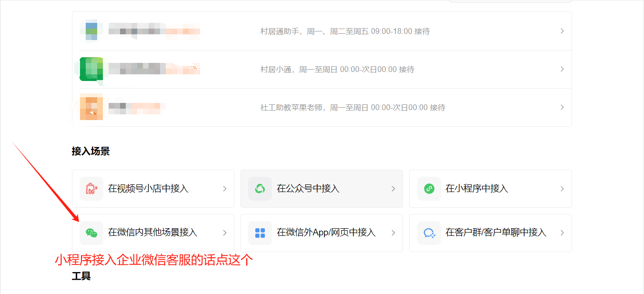644x294 pixels.
Task: Expand the 村居小通 row using its right chevron
Action: coord(562,69)
